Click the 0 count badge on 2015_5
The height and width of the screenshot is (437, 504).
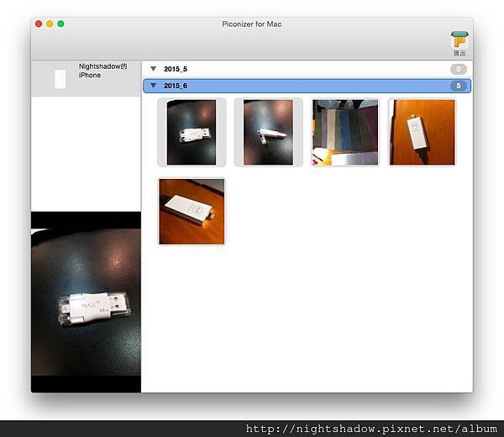click(x=459, y=68)
